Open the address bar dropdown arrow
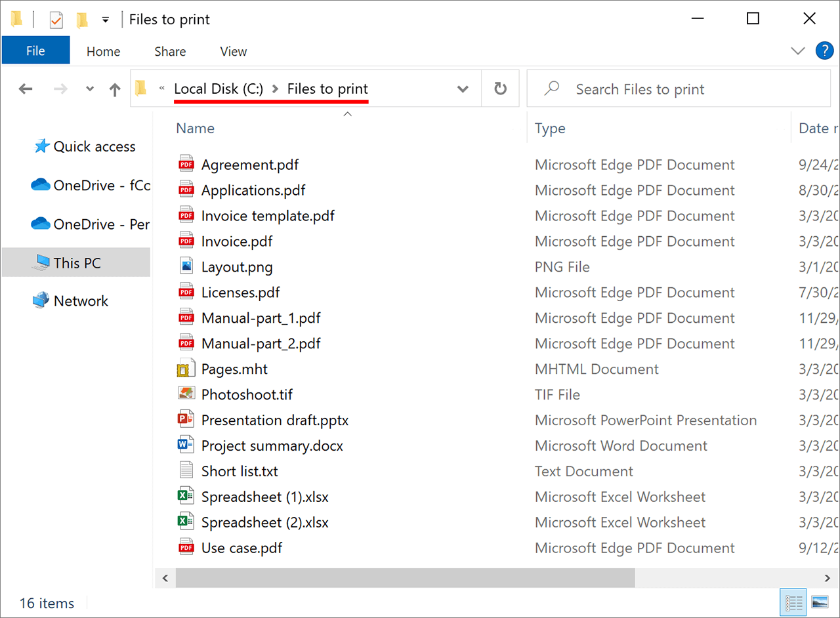 click(463, 89)
